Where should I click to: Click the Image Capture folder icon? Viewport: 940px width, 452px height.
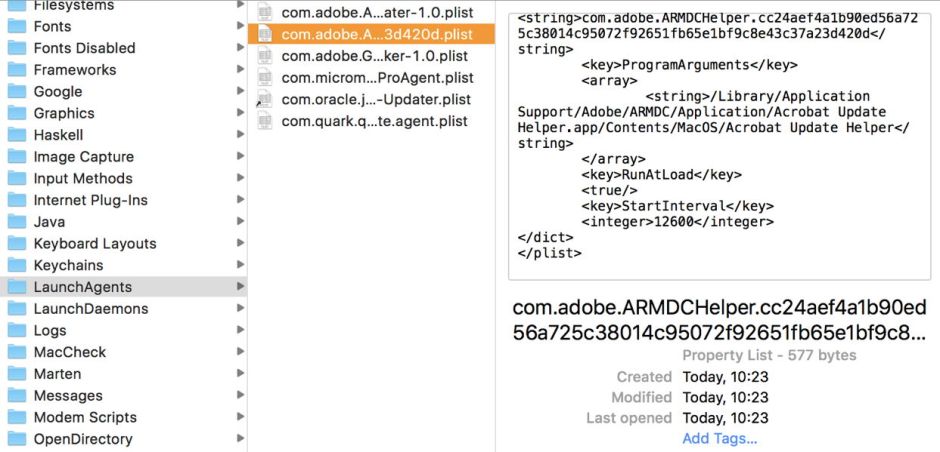tap(16, 156)
